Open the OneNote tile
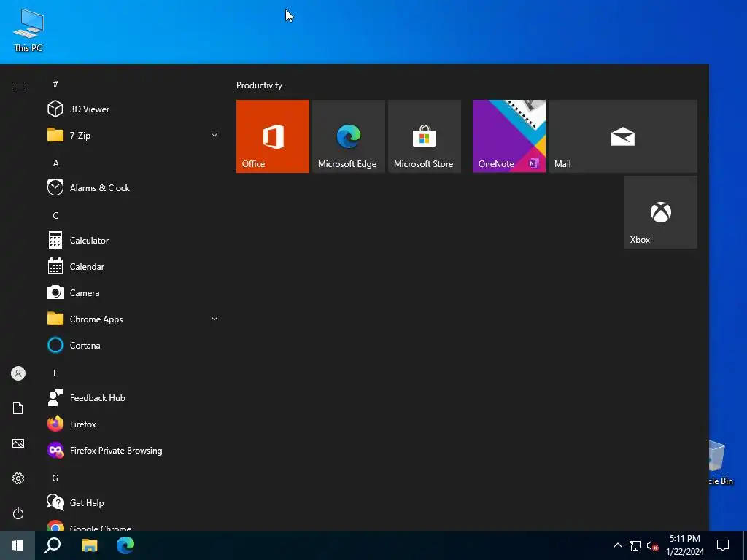 point(508,136)
